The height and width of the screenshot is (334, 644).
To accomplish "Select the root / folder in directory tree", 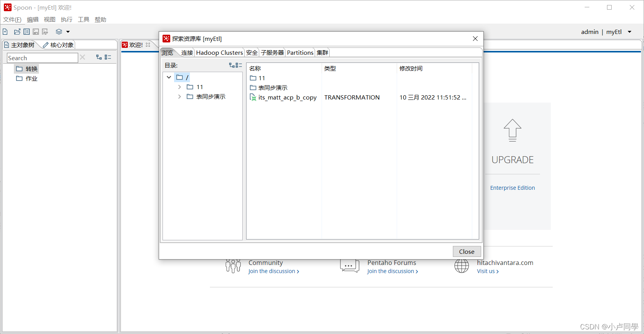I will 182,77.
